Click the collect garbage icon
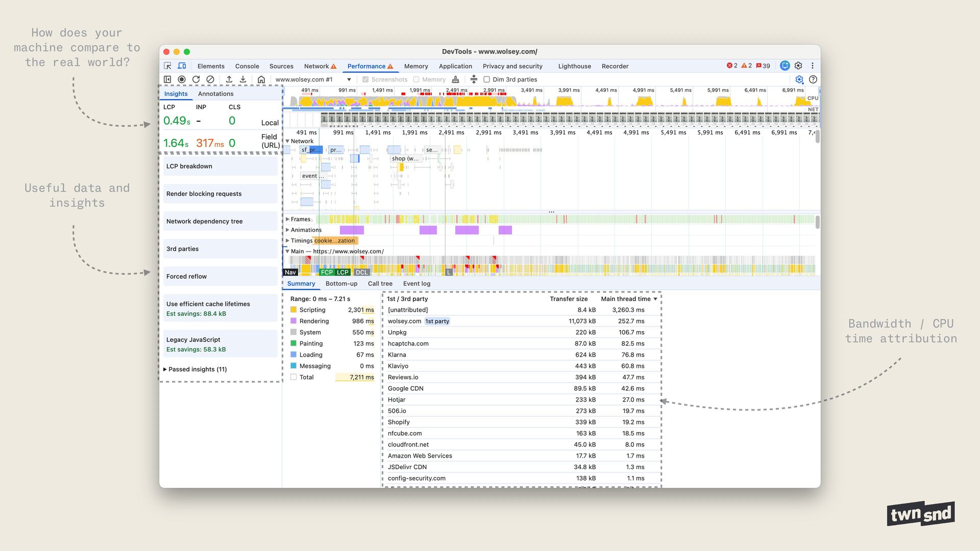This screenshot has height=551, width=980. pyautogui.click(x=456, y=80)
